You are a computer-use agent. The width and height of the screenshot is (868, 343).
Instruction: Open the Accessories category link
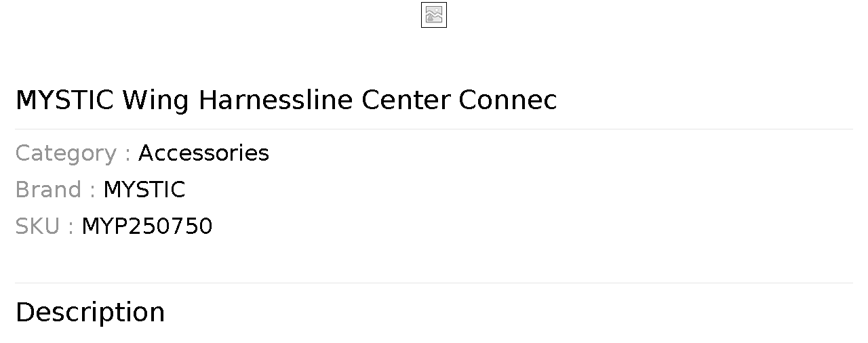[x=203, y=153]
